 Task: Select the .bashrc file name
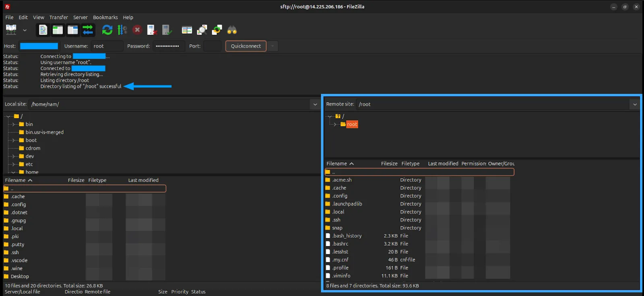click(x=341, y=244)
